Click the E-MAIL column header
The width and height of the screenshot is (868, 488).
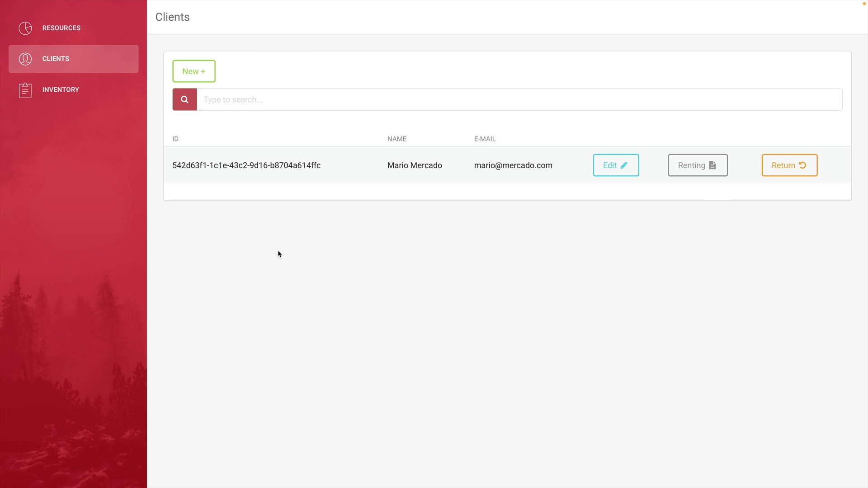coord(485,139)
